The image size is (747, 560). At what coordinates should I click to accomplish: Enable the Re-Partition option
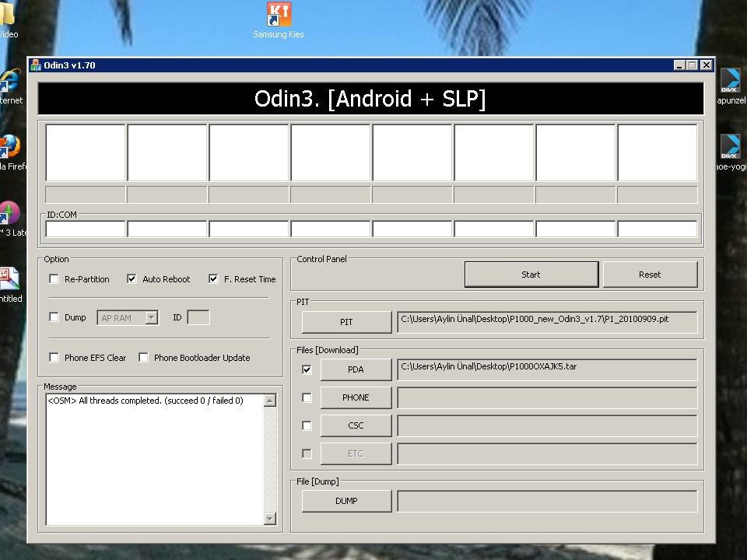54,279
